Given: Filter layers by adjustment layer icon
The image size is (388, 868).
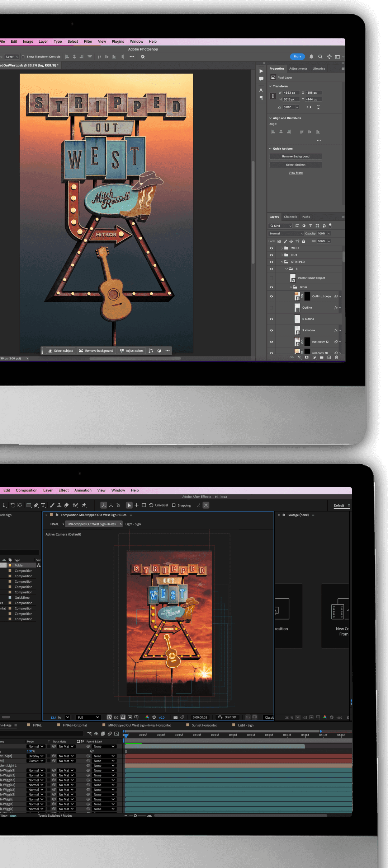Looking at the screenshot, I should pos(304,226).
